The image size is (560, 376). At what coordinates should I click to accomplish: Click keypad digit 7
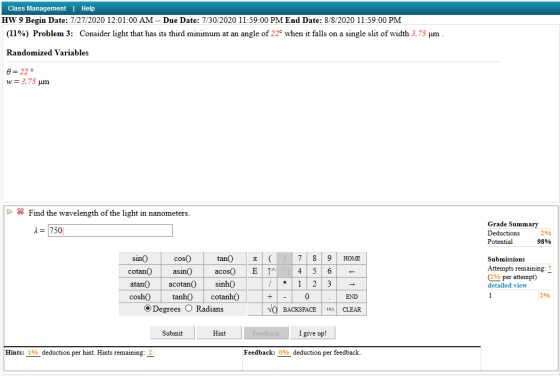[300, 258]
